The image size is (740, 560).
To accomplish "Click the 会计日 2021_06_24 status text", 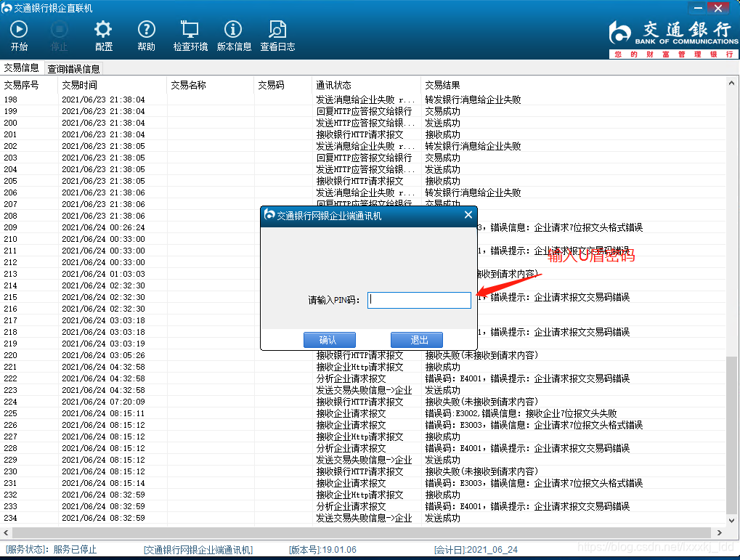I will coord(476,550).
